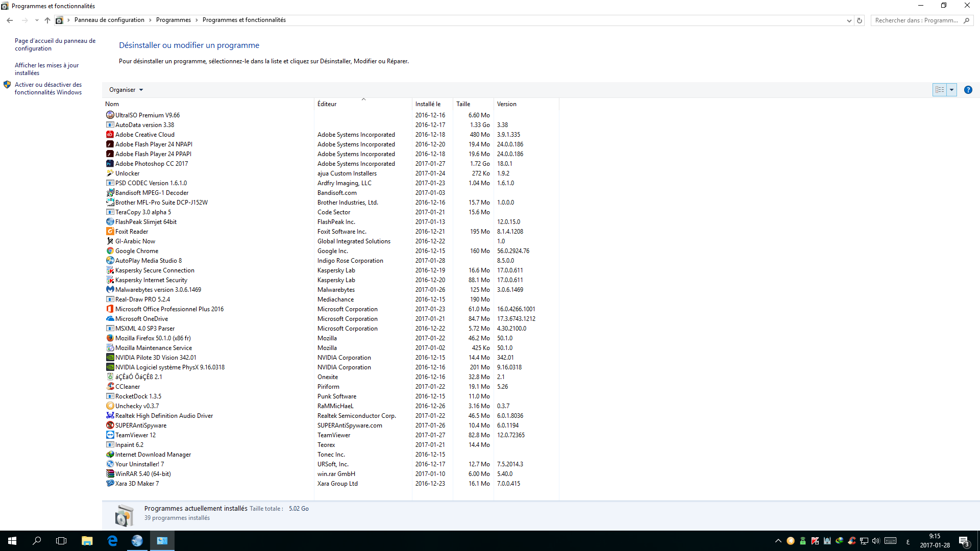Click the refresh address bar icon

[860, 20]
